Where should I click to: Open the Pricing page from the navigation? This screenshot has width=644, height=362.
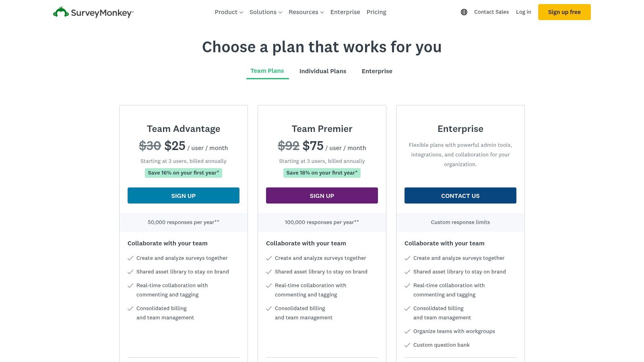[x=376, y=12]
